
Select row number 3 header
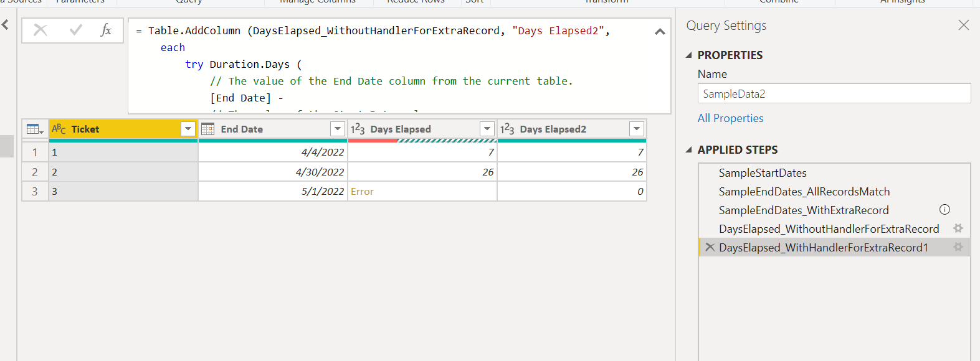[x=35, y=192]
